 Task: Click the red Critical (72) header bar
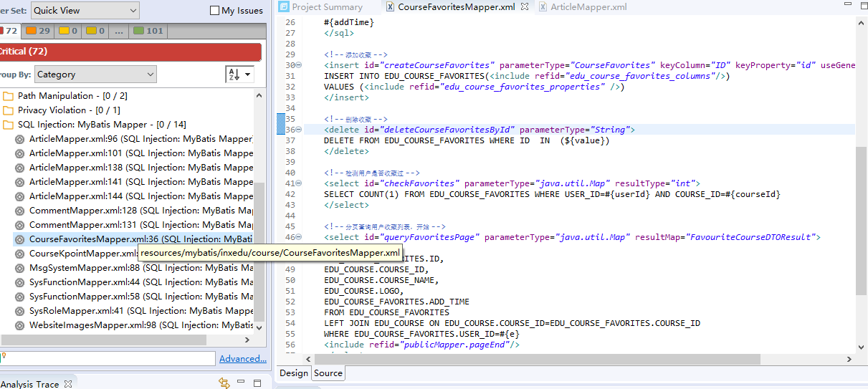[x=130, y=52]
